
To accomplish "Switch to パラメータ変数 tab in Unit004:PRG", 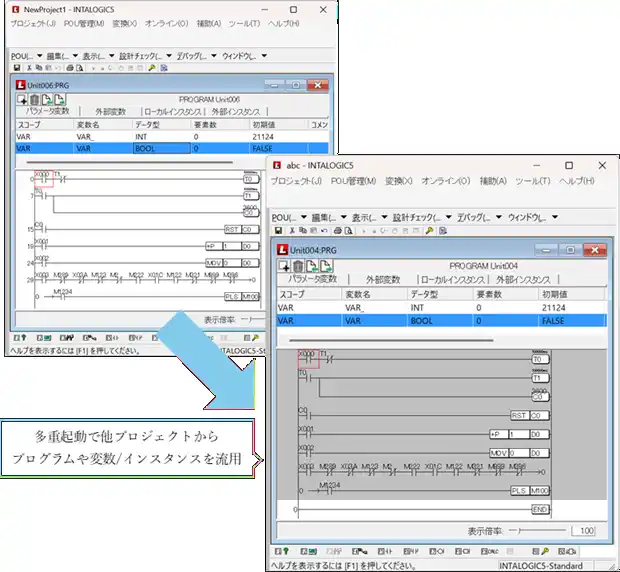I will [312, 279].
